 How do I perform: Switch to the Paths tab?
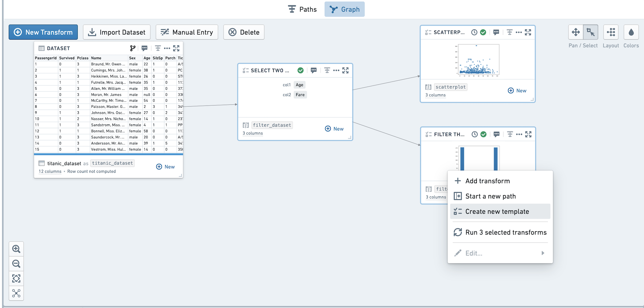point(302,9)
